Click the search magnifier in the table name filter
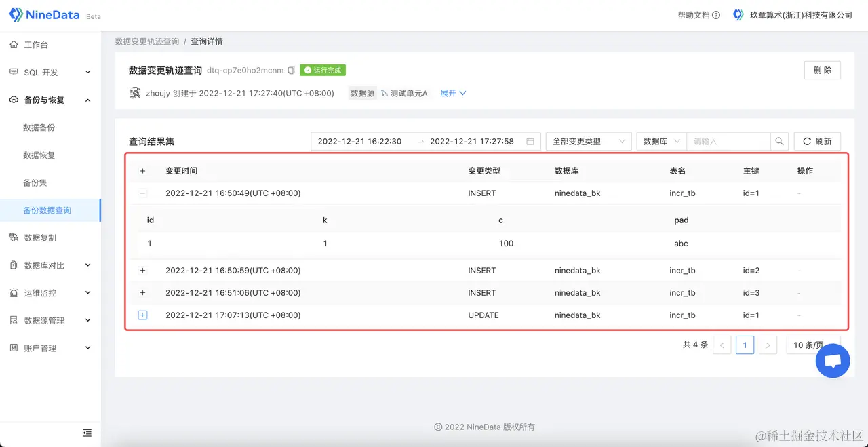 779,141
